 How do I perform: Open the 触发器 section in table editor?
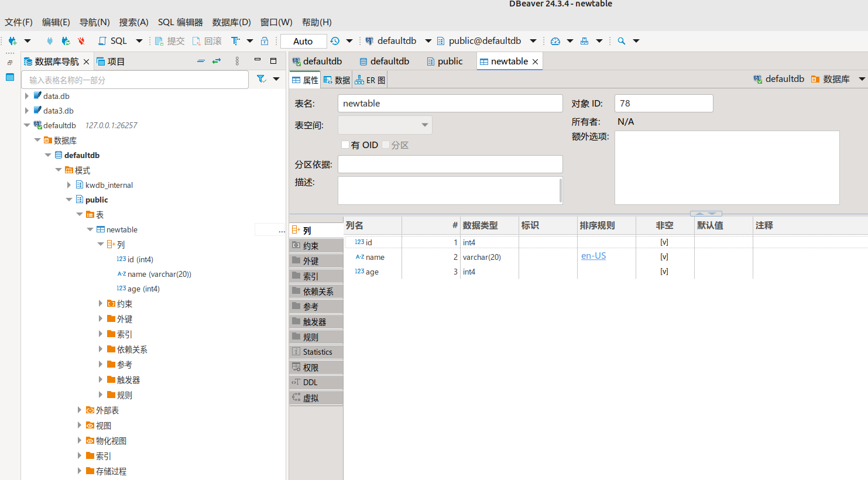[316, 322]
